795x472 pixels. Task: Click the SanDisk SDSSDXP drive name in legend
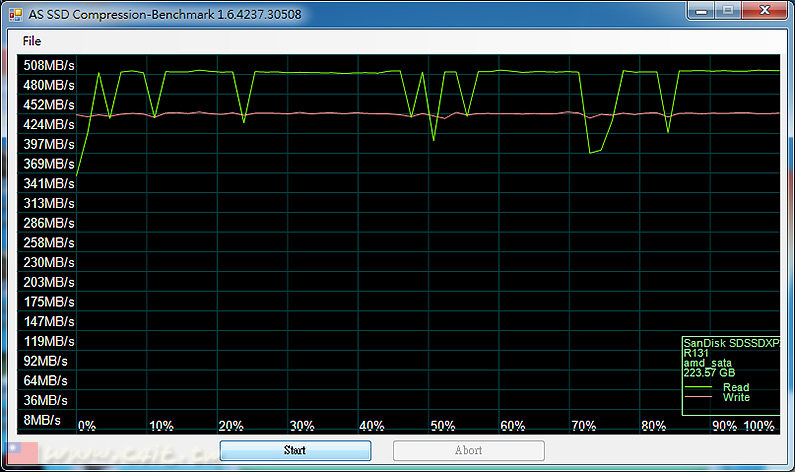click(x=732, y=343)
